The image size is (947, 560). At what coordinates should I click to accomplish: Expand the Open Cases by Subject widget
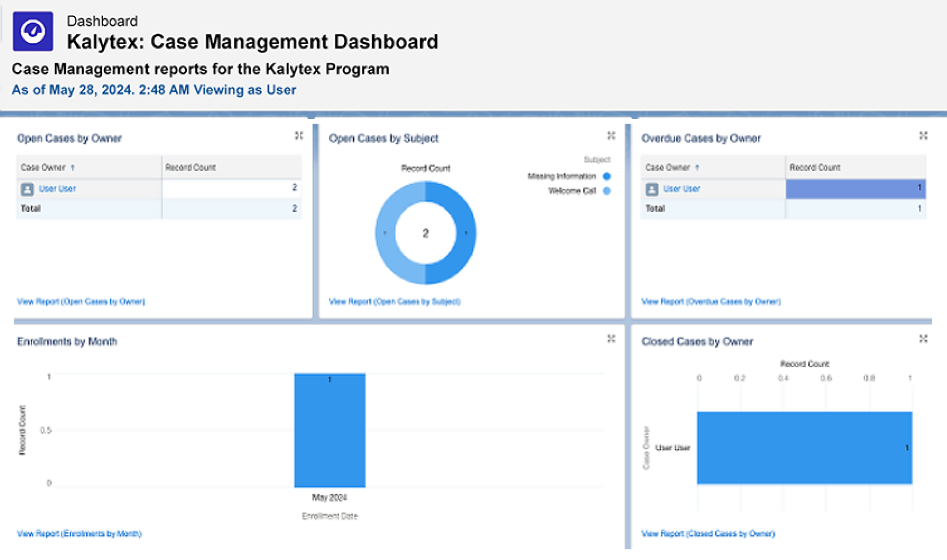pos(611,136)
